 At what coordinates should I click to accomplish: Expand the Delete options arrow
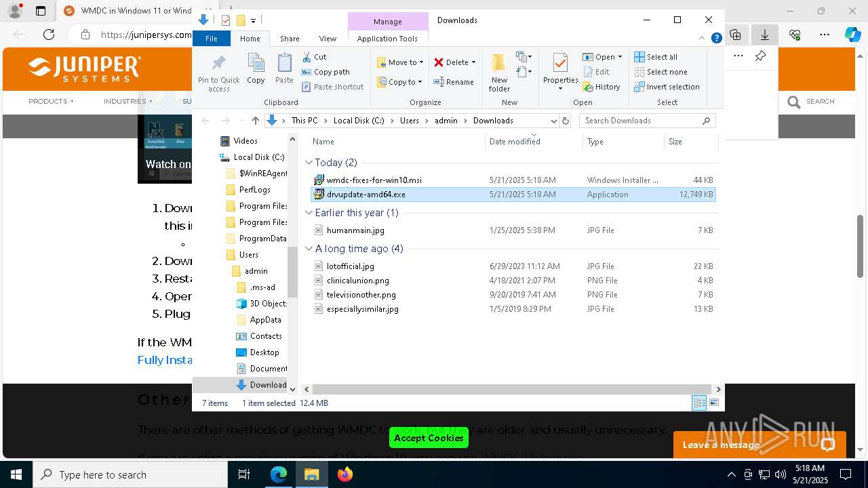click(473, 62)
